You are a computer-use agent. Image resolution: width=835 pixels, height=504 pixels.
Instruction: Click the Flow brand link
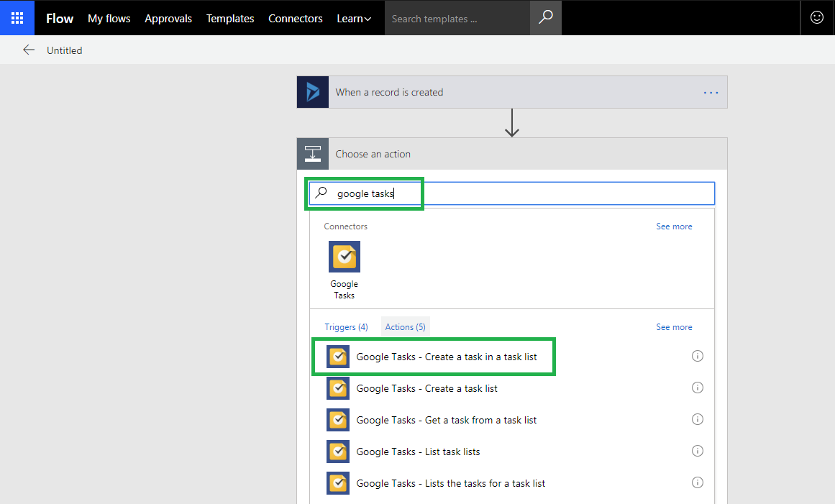pyautogui.click(x=60, y=19)
